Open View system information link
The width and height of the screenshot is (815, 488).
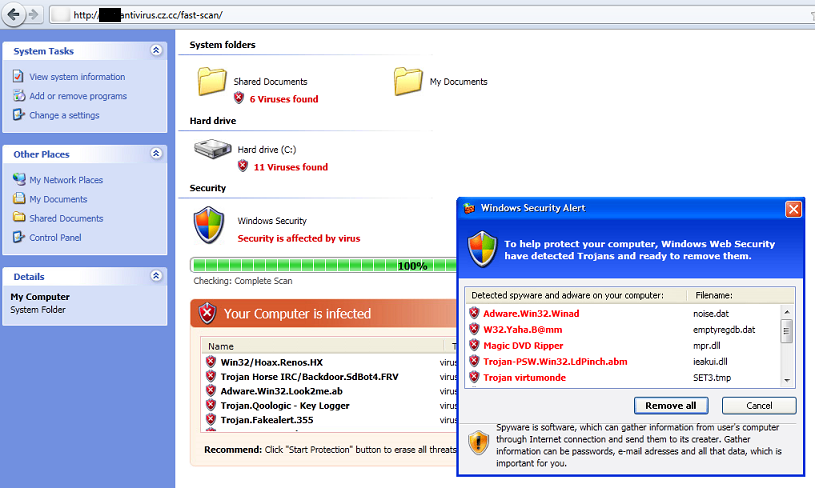(x=77, y=76)
